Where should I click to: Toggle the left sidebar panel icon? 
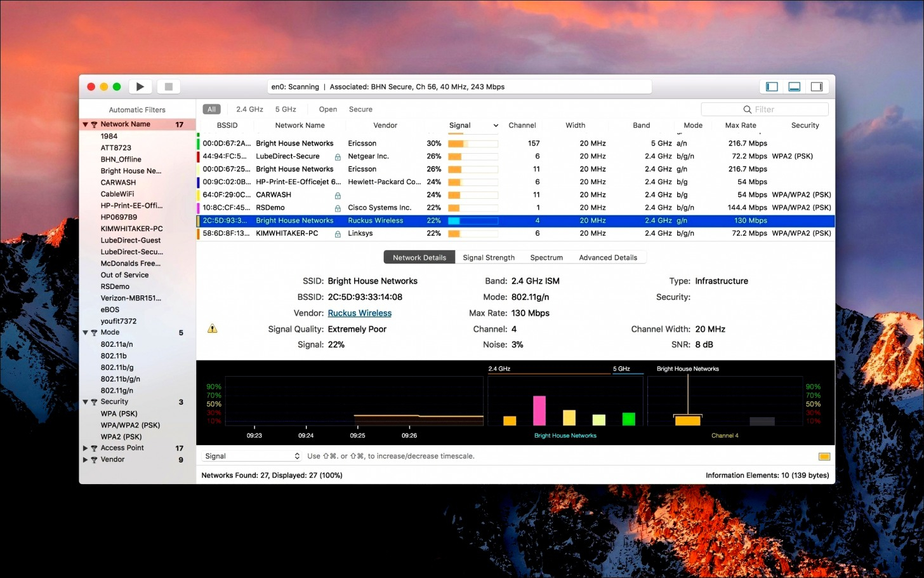(772, 87)
